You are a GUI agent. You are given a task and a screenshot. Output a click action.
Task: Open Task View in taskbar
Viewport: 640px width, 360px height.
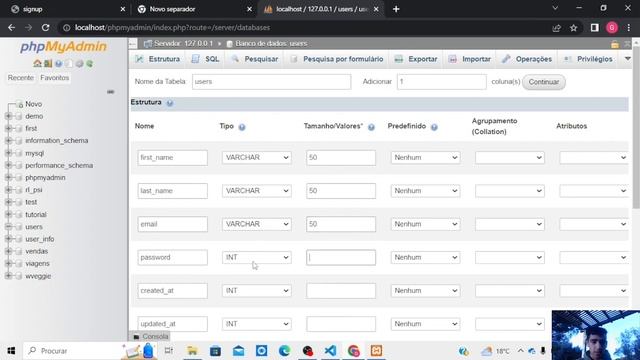tap(169, 351)
